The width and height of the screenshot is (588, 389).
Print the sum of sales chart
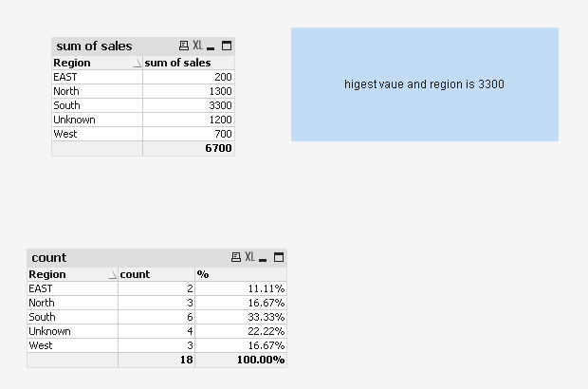[184, 46]
